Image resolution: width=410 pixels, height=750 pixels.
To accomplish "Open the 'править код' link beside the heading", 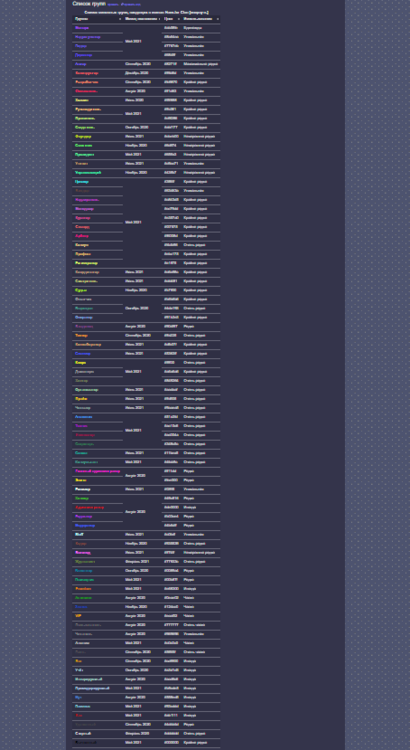I will (131, 4).
